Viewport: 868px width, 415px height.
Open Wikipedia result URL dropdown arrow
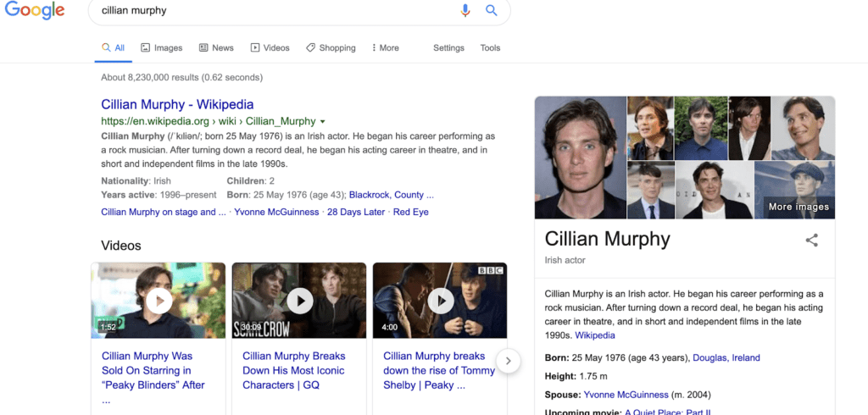tap(323, 122)
